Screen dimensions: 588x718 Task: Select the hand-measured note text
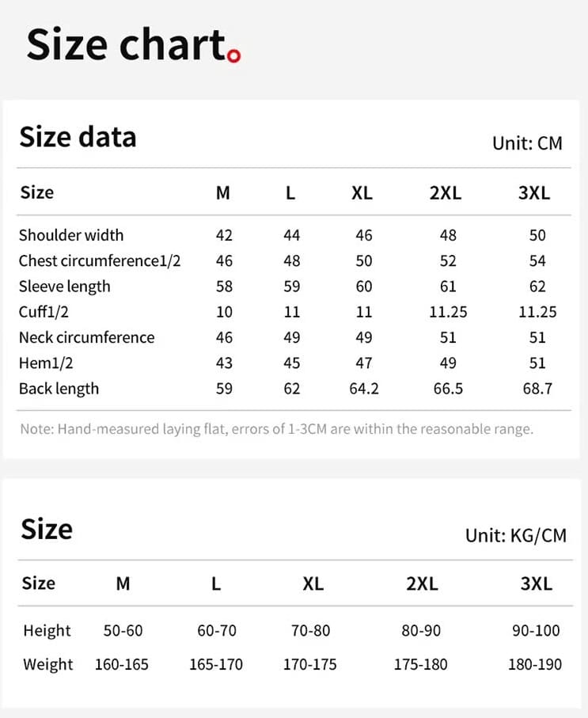point(277,429)
